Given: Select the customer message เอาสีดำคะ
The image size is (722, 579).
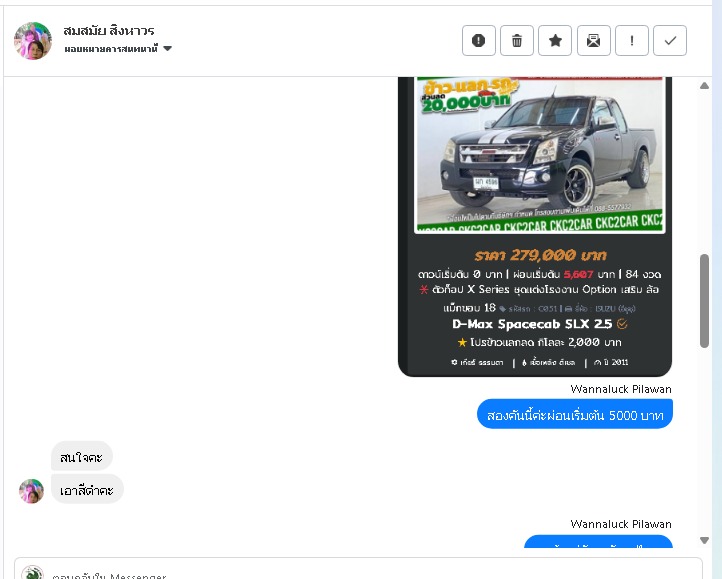Looking at the screenshot, I should [87, 490].
